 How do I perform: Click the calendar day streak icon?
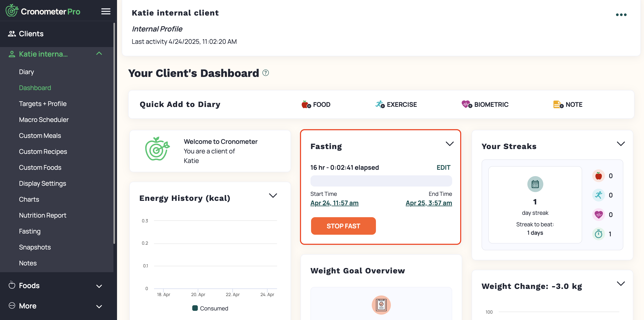coord(535,184)
